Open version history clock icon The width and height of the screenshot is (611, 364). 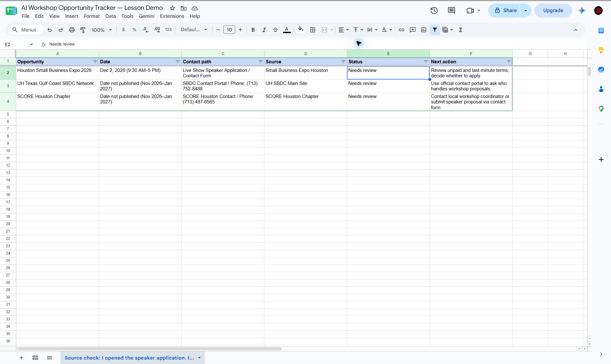pyautogui.click(x=434, y=10)
